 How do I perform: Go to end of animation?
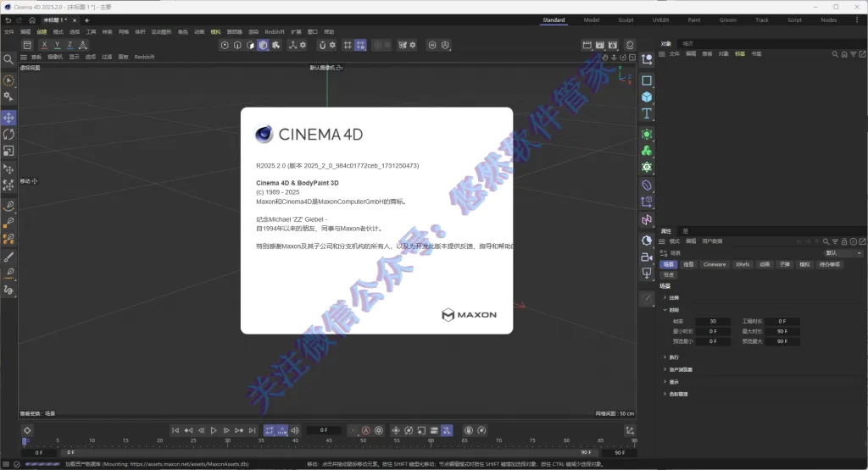click(x=253, y=430)
